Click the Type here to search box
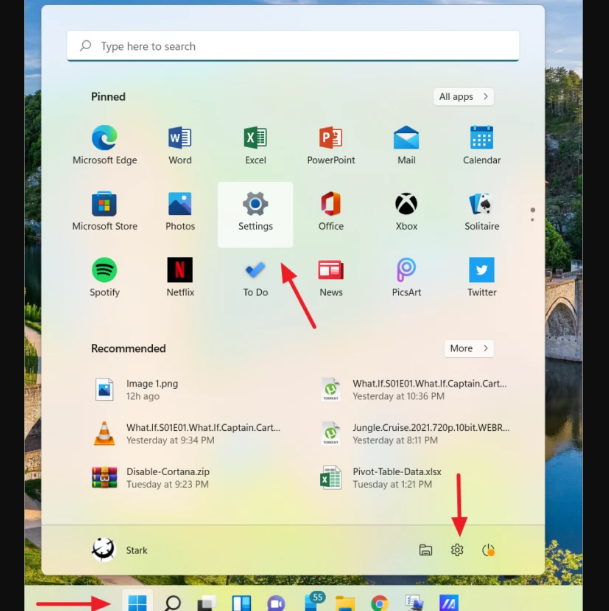This screenshot has width=609, height=611. click(293, 46)
